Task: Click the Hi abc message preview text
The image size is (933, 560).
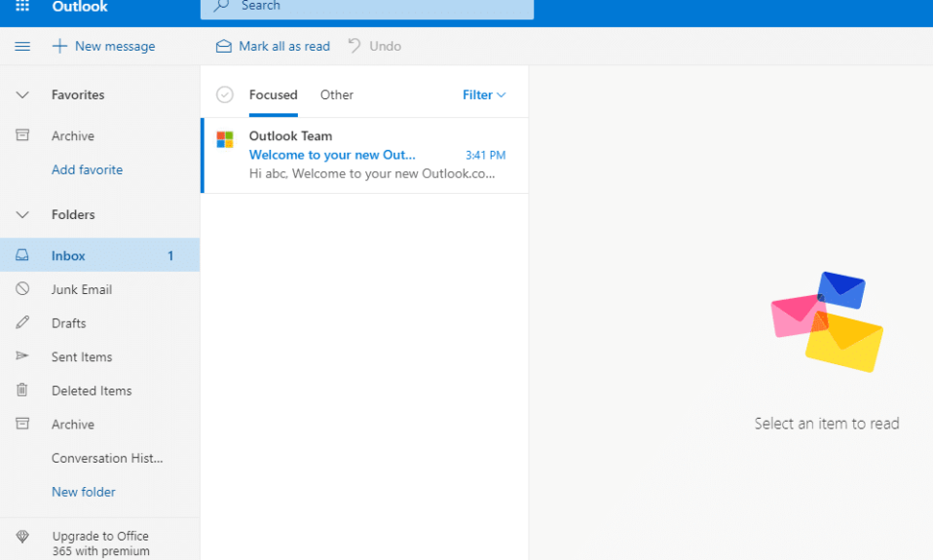Action: point(372,173)
